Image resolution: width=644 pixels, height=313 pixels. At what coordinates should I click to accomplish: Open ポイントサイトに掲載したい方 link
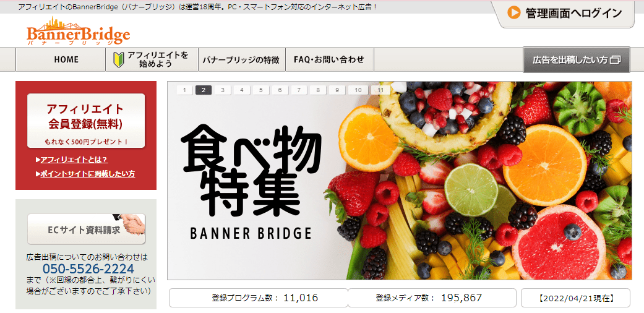(87, 174)
